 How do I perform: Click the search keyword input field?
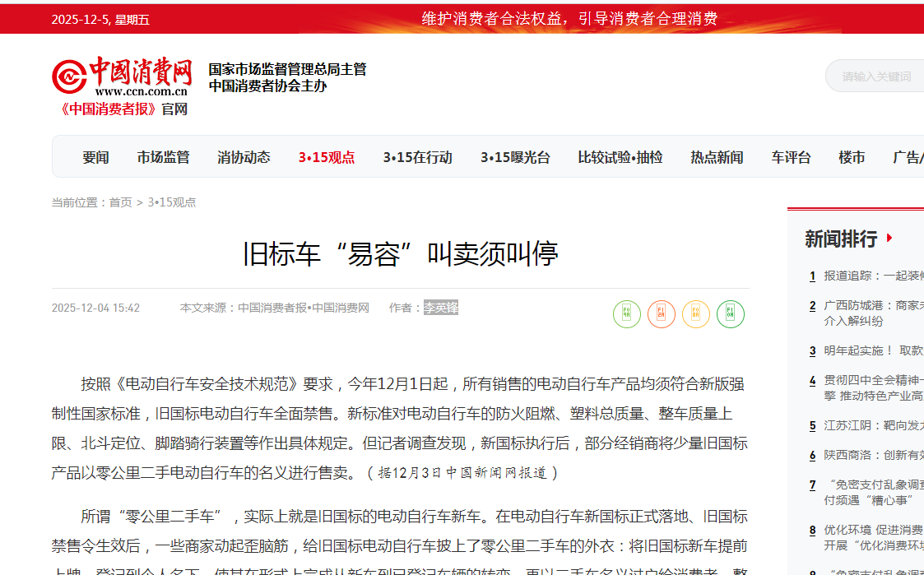pos(875,77)
